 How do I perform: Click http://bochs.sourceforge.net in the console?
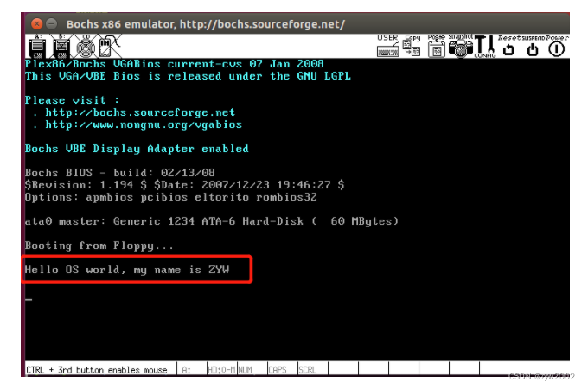(x=140, y=112)
